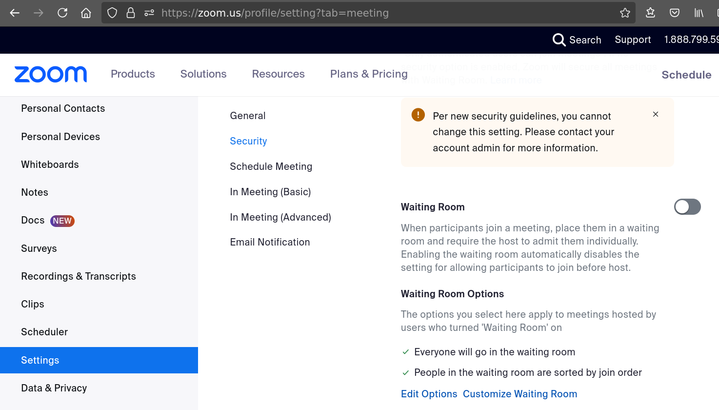The height and width of the screenshot is (410, 719).
Task: Toggle the Waiting Room switch
Action: pos(687,207)
